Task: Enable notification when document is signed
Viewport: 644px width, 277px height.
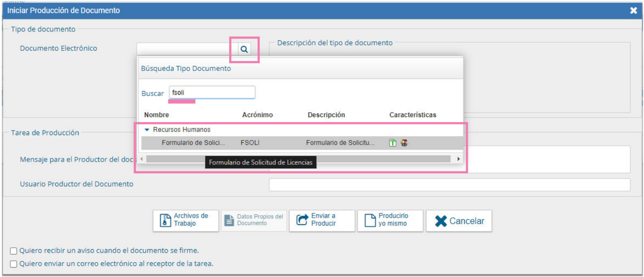Action: point(14,251)
